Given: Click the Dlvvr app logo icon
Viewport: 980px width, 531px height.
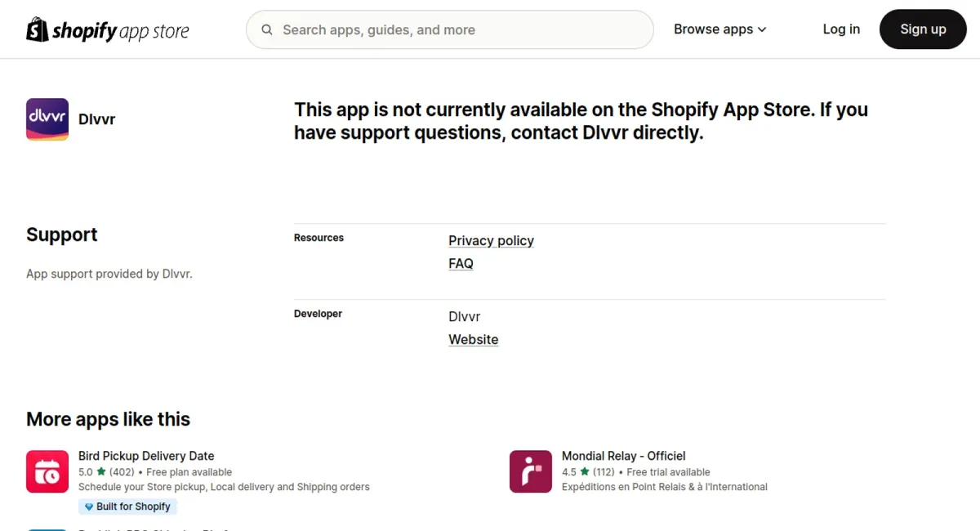Looking at the screenshot, I should coord(47,119).
